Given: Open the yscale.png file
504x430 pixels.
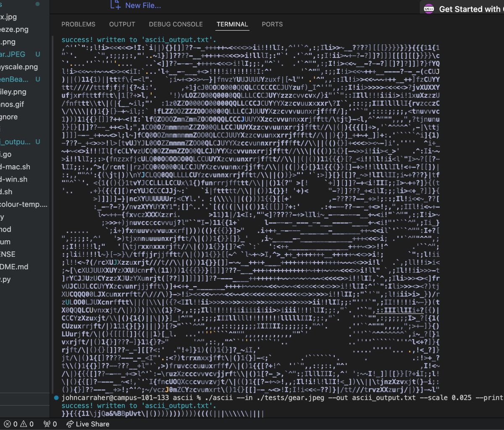Looking at the screenshot, I should (19, 67).
